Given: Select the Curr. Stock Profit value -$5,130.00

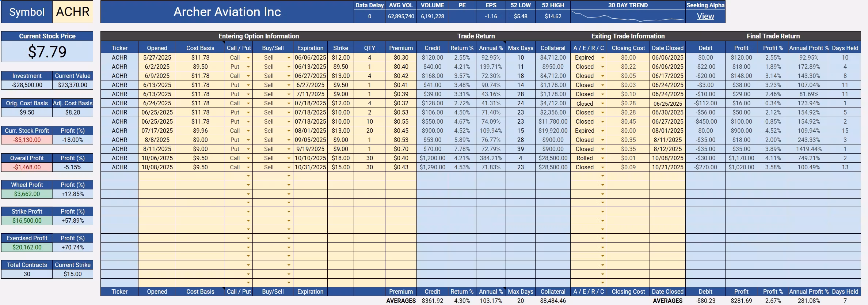Looking at the screenshot, I should (x=27, y=140).
